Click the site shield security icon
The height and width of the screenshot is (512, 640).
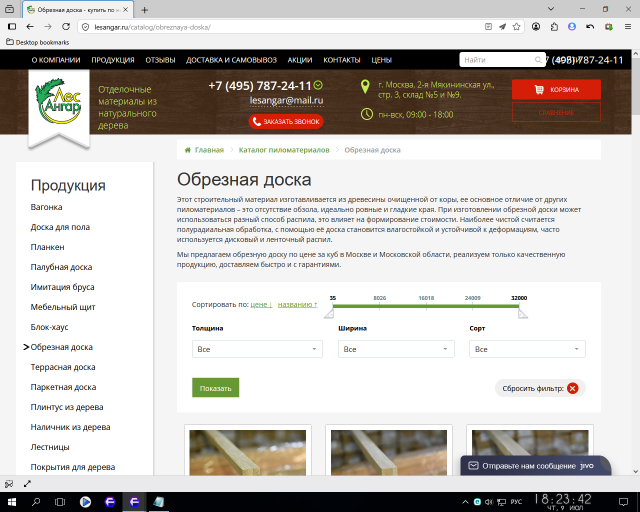click(x=85, y=27)
